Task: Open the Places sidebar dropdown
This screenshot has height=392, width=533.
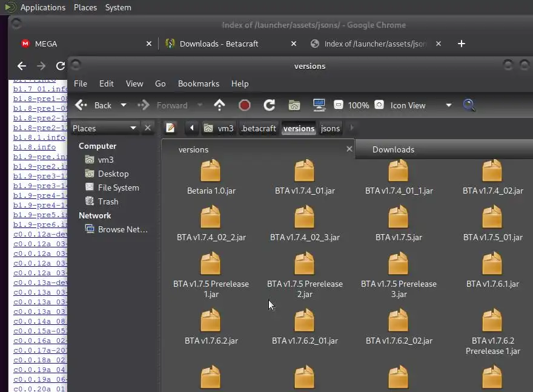Action: click(105, 128)
